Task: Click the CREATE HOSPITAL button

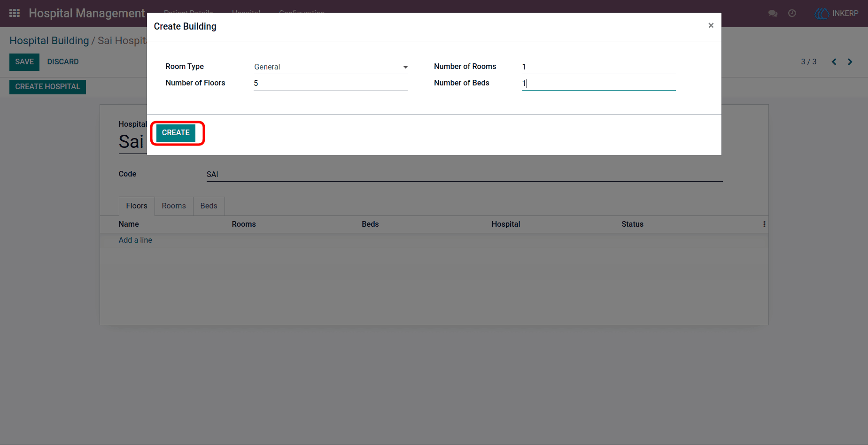Action: point(47,87)
